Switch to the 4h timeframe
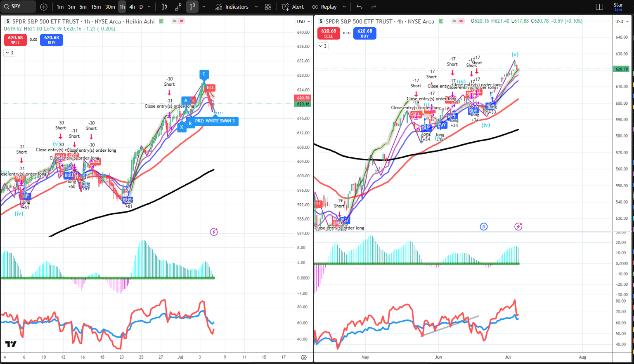This screenshot has height=364, width=634. [132, 7]
